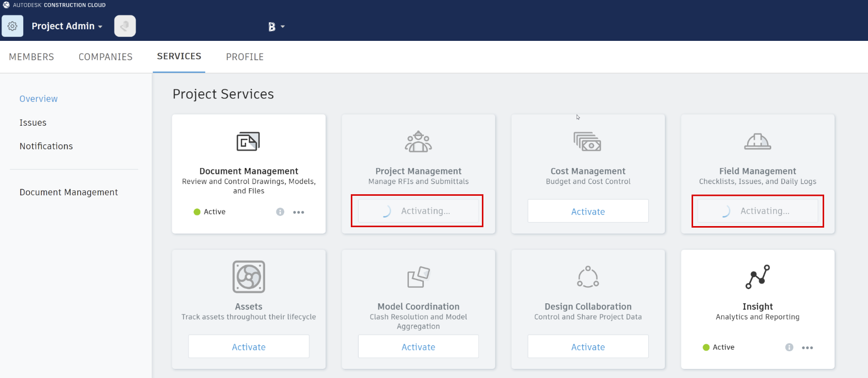Click the Design Collaboration service icon
Image resolution: width=868 pixels, height=378 pixels.
(588, 277)
